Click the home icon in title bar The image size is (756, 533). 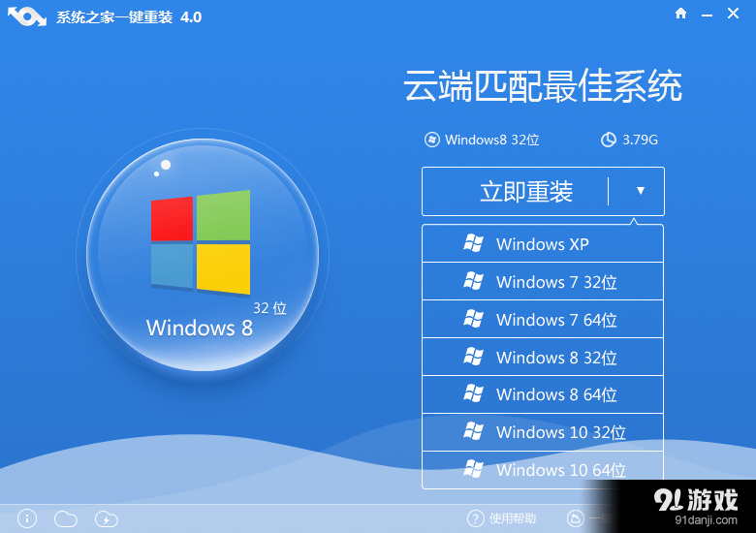[680, 15]
